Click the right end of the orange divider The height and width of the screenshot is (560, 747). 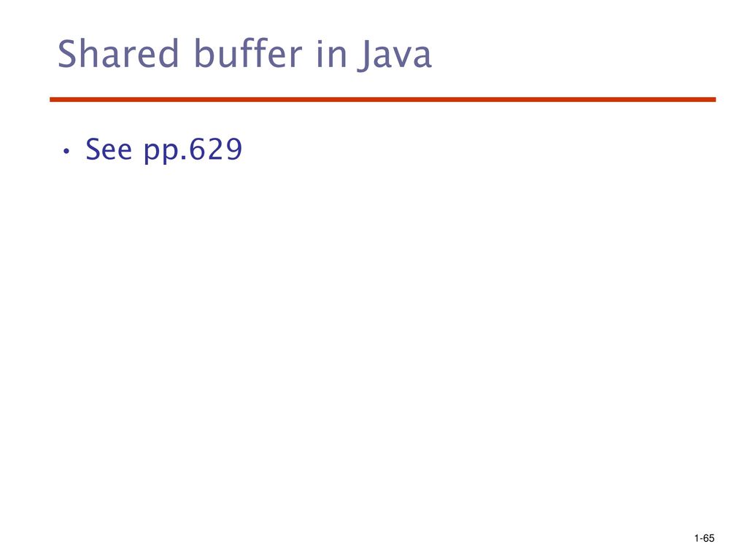[x=713, y=99]
